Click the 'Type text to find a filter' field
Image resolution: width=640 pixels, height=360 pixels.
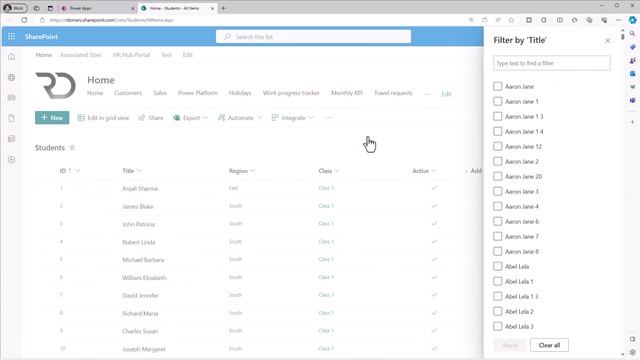(551, 63)
